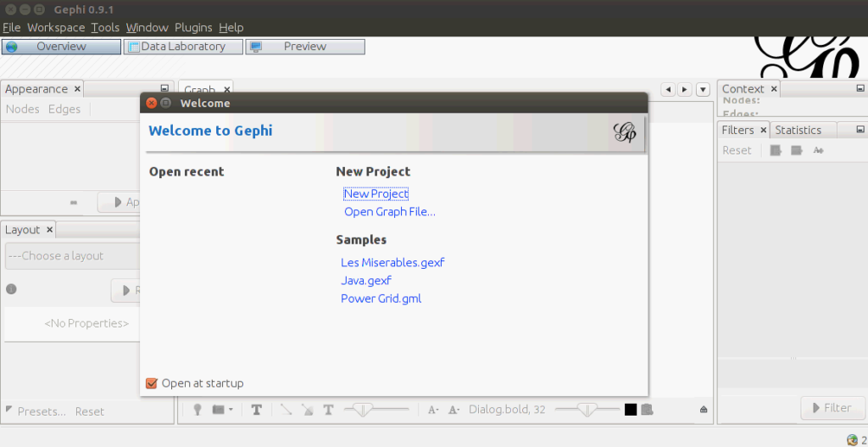868x447 pixels.
Task: Click the lightbulb background color icon
Action: pyautogui.click(x=197, y=410)
